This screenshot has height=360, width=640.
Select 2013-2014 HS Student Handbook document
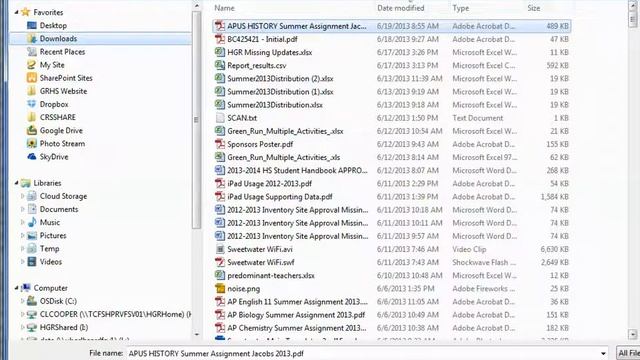pyautogui.click(x=392, y=170)
